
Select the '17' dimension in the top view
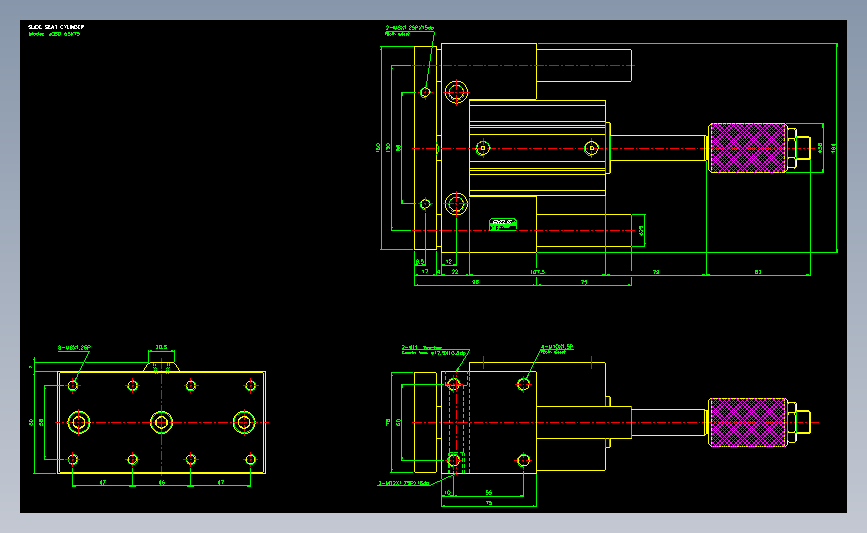425,272
